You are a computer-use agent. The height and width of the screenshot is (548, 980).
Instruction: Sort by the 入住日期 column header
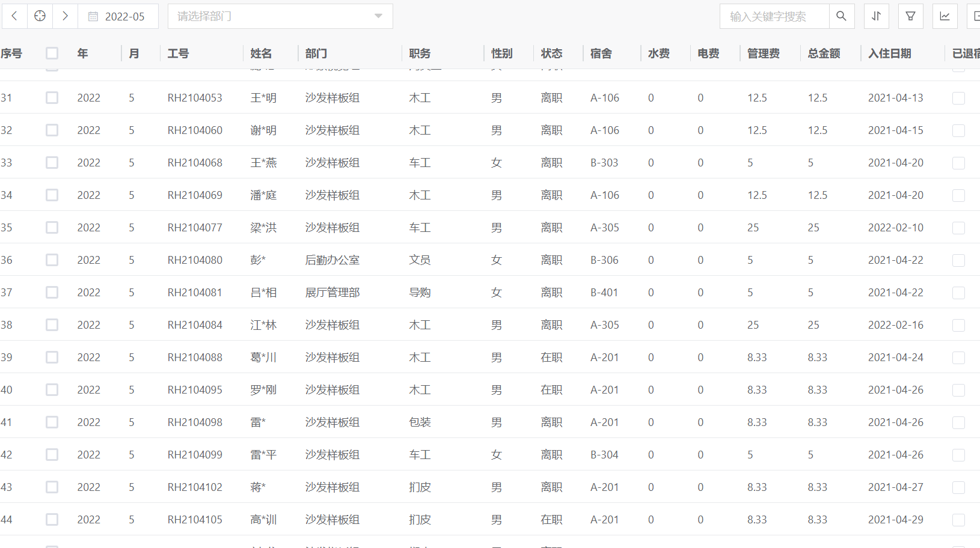point(890,53)
